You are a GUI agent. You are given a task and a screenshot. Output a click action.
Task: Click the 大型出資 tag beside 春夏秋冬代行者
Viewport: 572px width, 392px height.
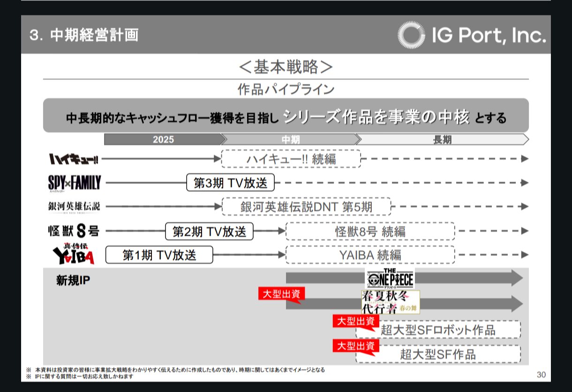coord(282,294)
